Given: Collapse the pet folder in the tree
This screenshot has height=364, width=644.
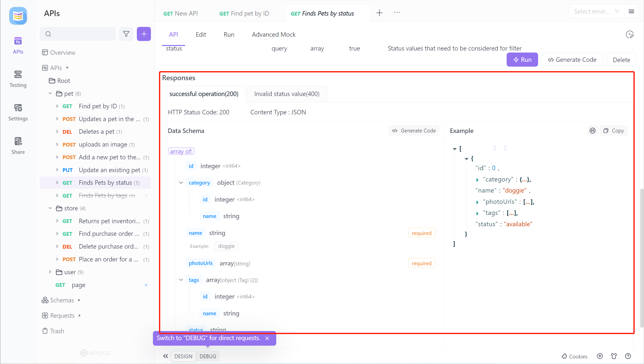Looking at the screenshot, I should pos(50,93).
